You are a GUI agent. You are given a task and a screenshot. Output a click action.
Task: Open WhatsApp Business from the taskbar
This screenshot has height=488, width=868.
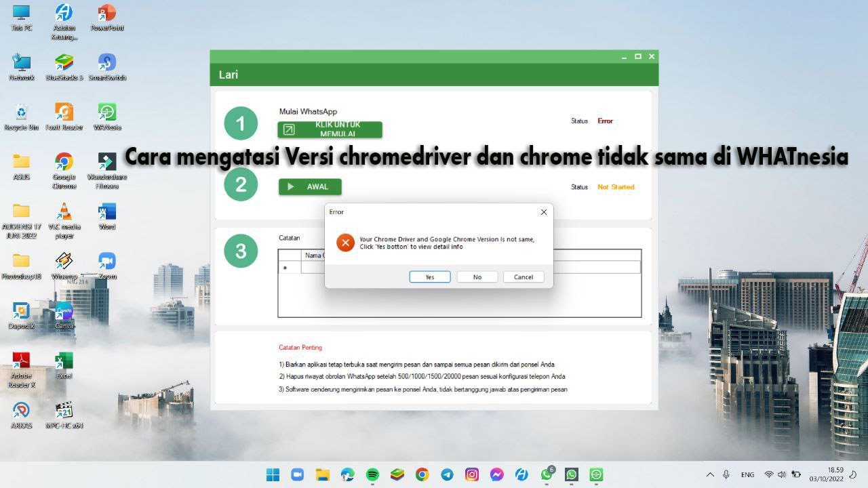point(572,474)
